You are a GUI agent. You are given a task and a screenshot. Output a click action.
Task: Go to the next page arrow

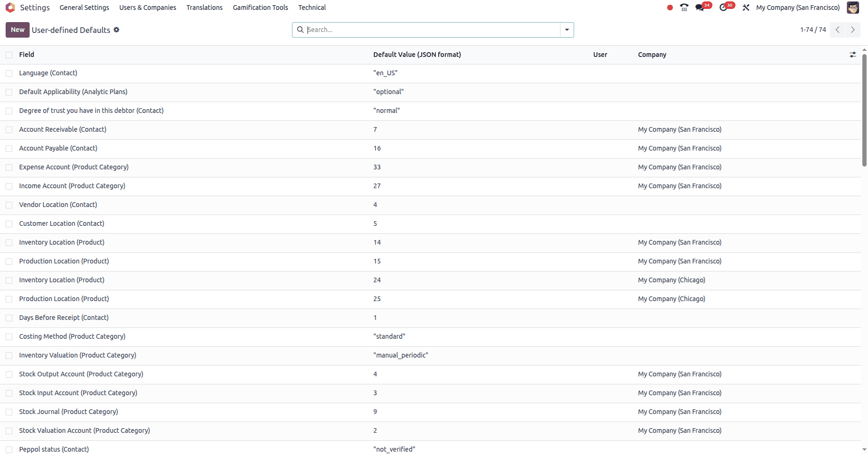[x=853, y=30]
